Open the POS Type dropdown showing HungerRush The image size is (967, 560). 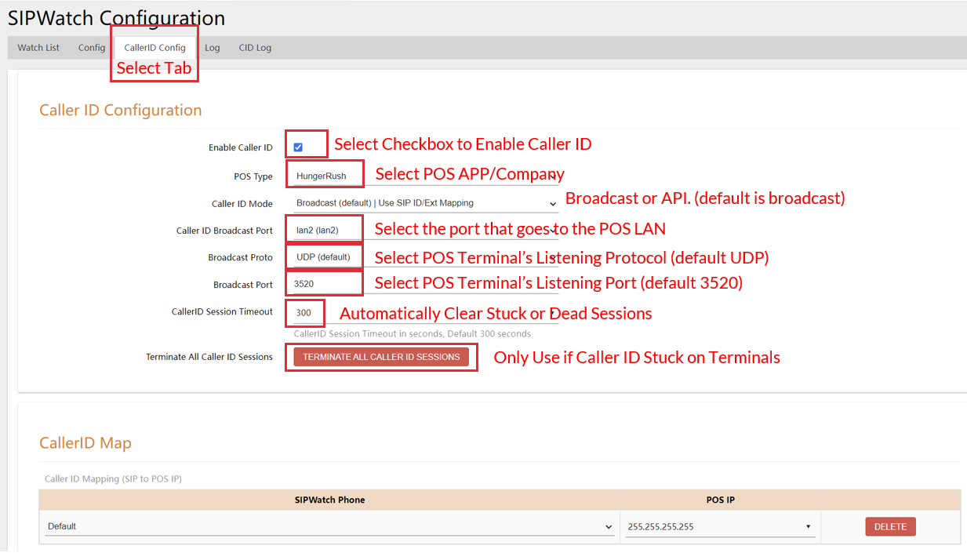pos(424,176)
